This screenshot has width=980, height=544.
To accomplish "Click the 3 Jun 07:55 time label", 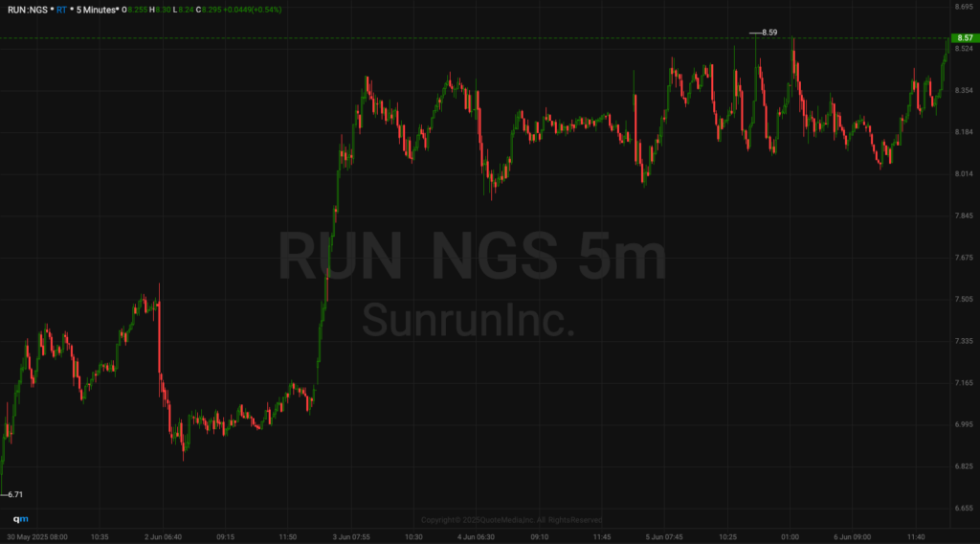I will pos(351,537).
